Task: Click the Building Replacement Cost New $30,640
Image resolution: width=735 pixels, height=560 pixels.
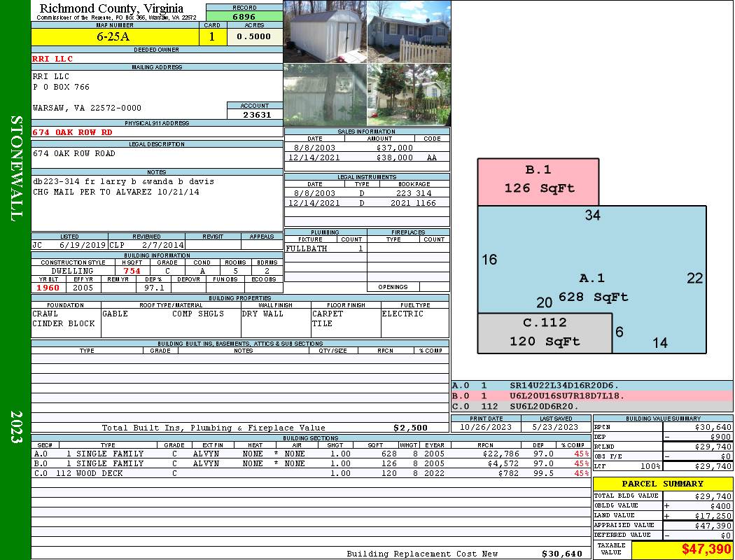Action: pos(561,554)
